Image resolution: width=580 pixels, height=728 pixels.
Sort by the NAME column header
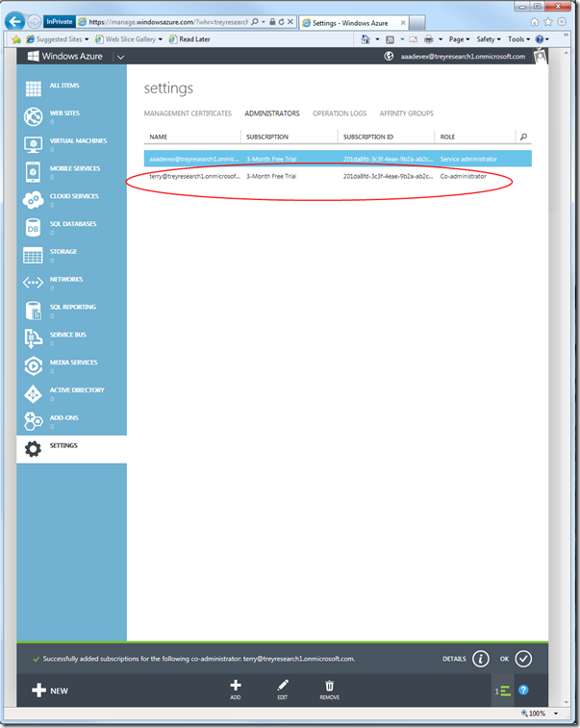pyautogui.click(x=159, y=137)
